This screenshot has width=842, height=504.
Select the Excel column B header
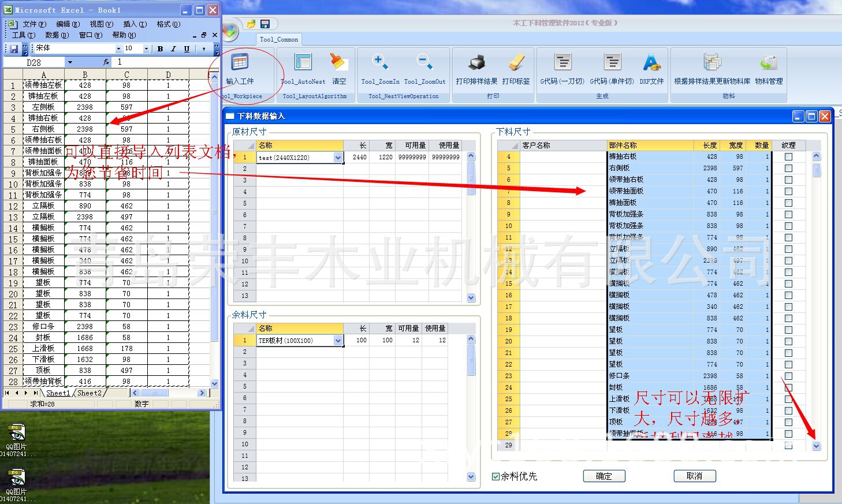pyautogui.click(x=85, y=75)
